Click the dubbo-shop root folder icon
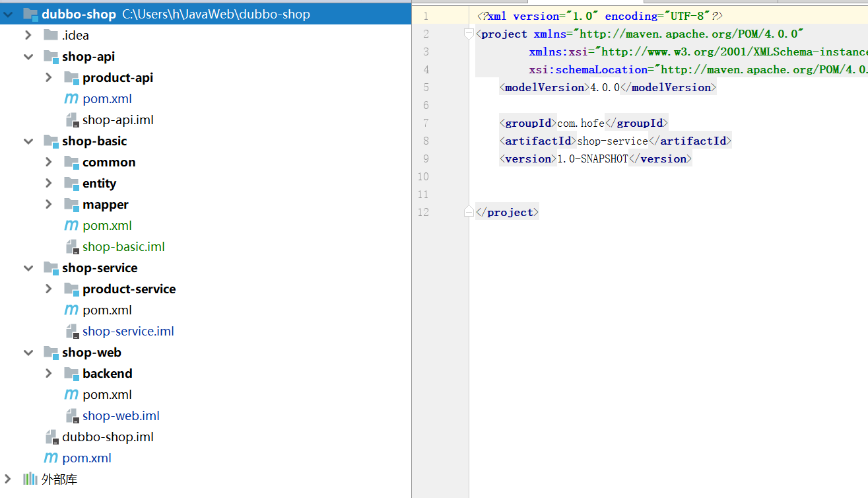This screenshot has width=868, height=498. pos(30,14)
